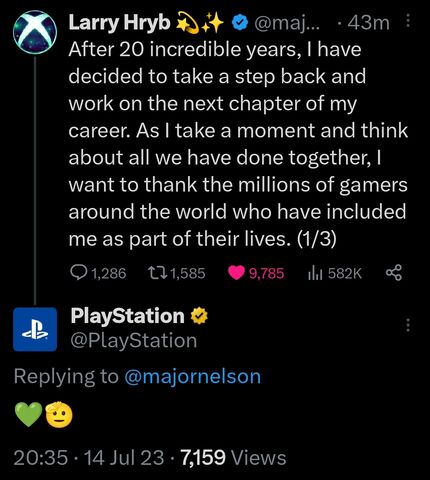Retweet Larry Hryb's post
Image resolution: width=430 pixels, height=480 pixels.
tap(157, 273)
